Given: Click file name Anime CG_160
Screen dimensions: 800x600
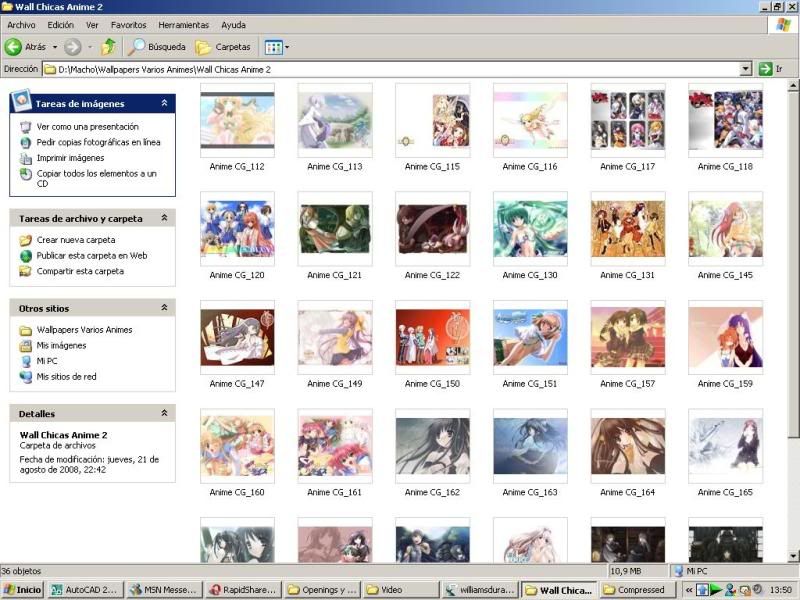Looking at the screenshot, I should click(237, 492).
